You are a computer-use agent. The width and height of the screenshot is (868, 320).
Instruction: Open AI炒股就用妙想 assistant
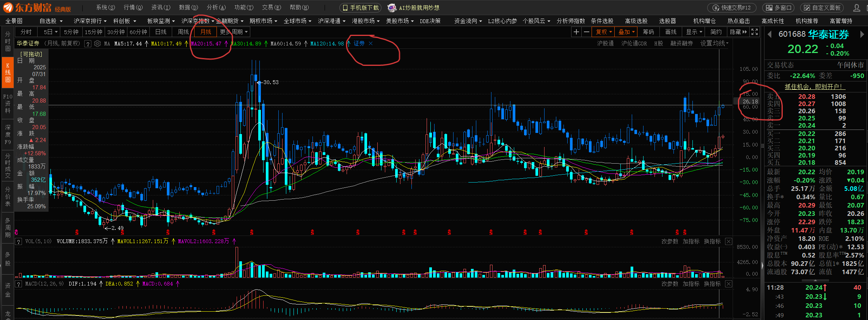pos(414,8)
